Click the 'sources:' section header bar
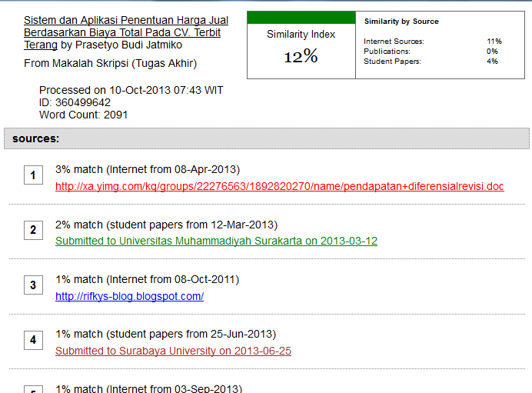Viewport: 532px width, 393px height. coord(266,138)
